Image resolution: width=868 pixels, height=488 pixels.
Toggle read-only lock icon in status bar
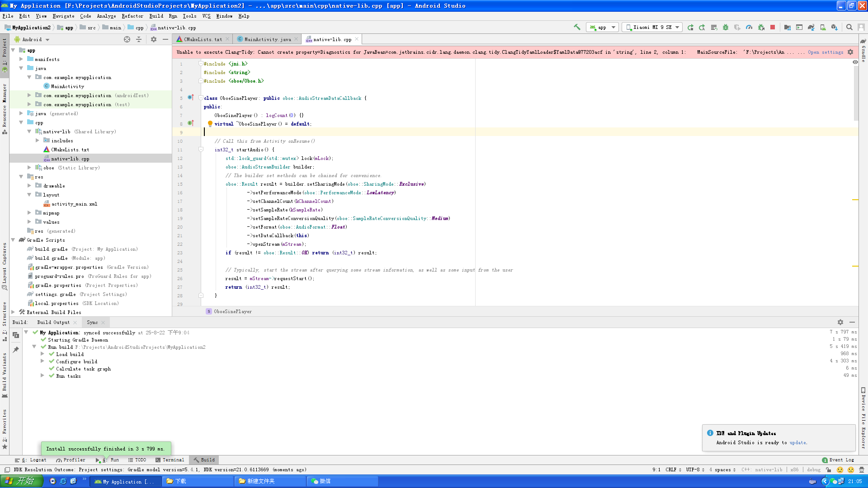coord(829,470)
